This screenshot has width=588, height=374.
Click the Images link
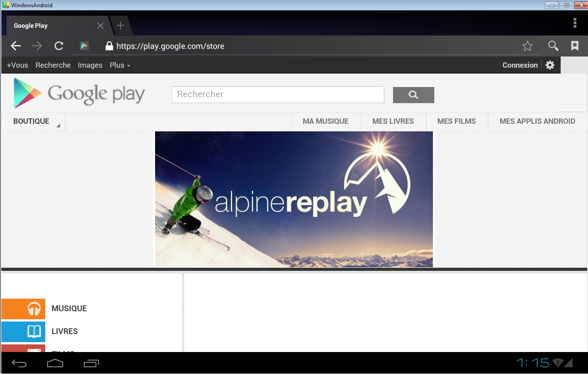[x=90, y=65]
